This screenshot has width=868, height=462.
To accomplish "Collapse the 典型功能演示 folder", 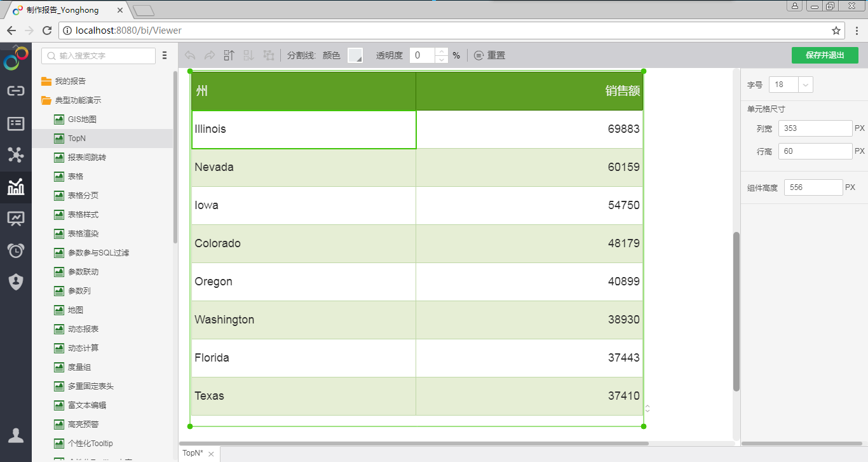I will [x=46, y=100].
